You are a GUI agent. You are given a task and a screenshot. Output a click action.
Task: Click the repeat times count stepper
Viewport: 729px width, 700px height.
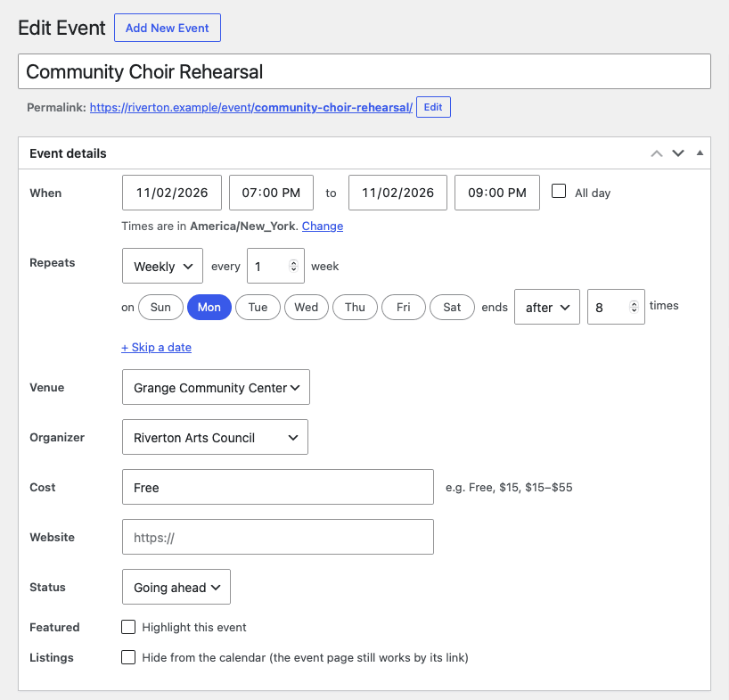[634, 307]
